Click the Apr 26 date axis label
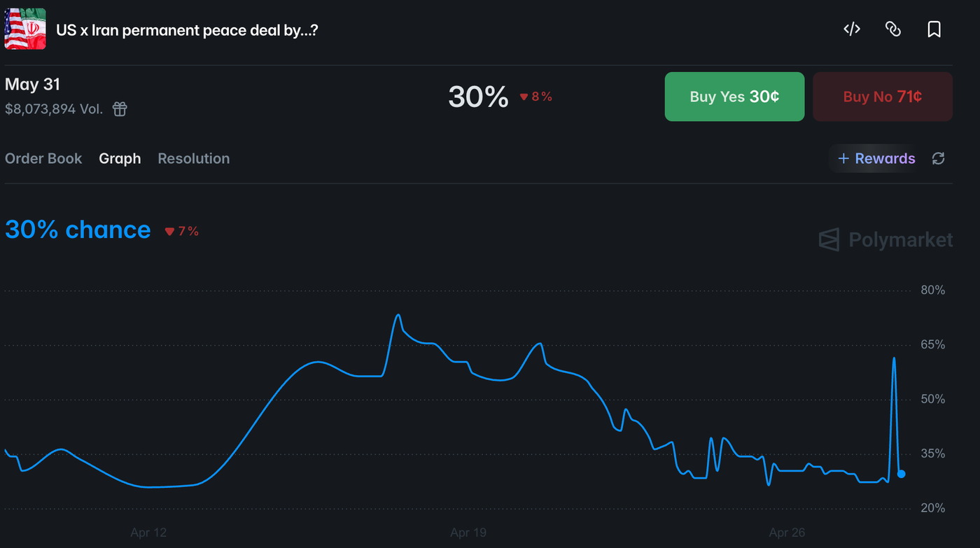 pos(787,533)
